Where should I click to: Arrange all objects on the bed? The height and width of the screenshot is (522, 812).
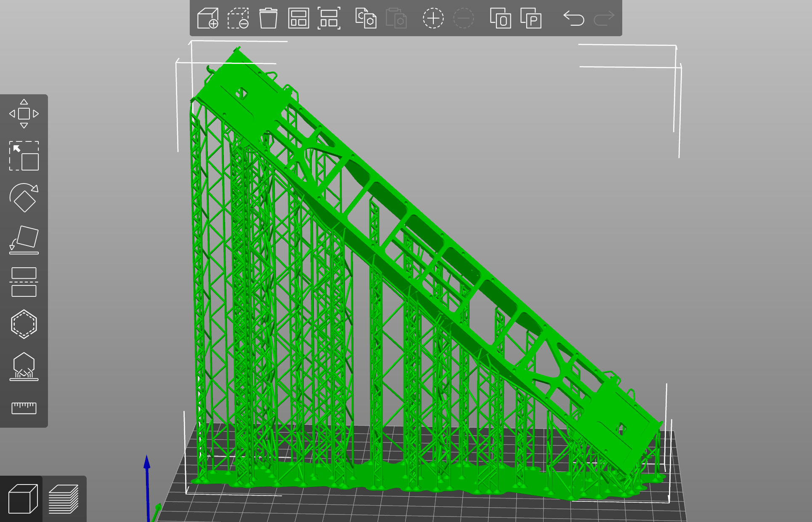tap(298, 19)
